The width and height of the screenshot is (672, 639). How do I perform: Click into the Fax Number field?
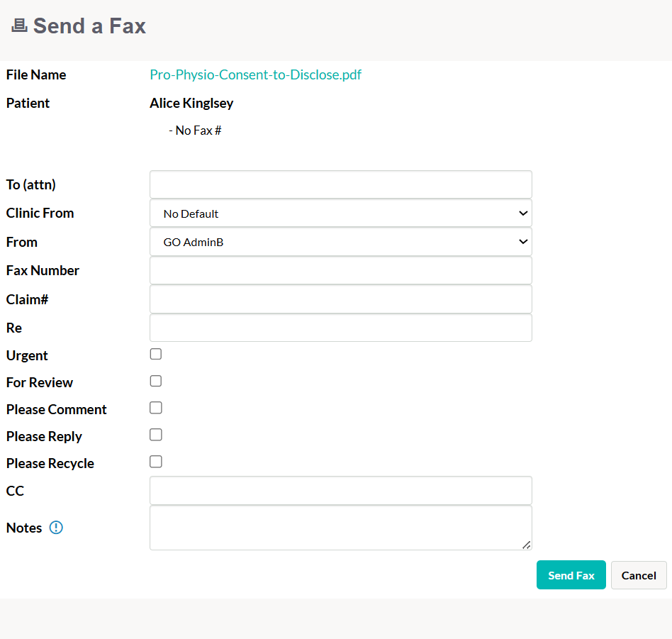(x=341, y=271)
